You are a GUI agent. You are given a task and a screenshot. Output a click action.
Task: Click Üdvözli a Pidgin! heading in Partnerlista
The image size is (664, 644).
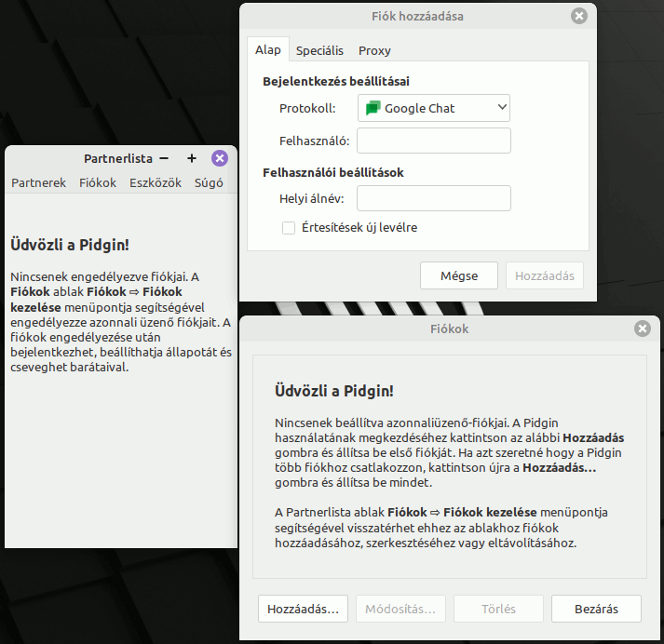coord(70,245)
